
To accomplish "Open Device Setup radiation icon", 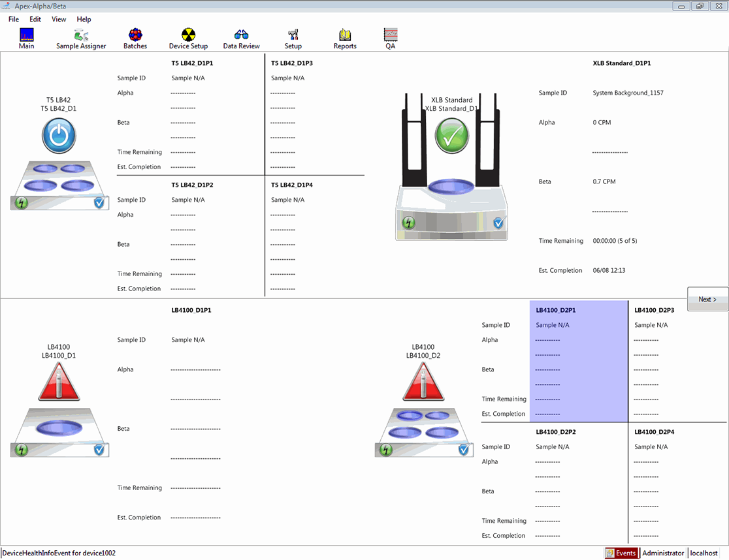I will [x=188, y=39].
